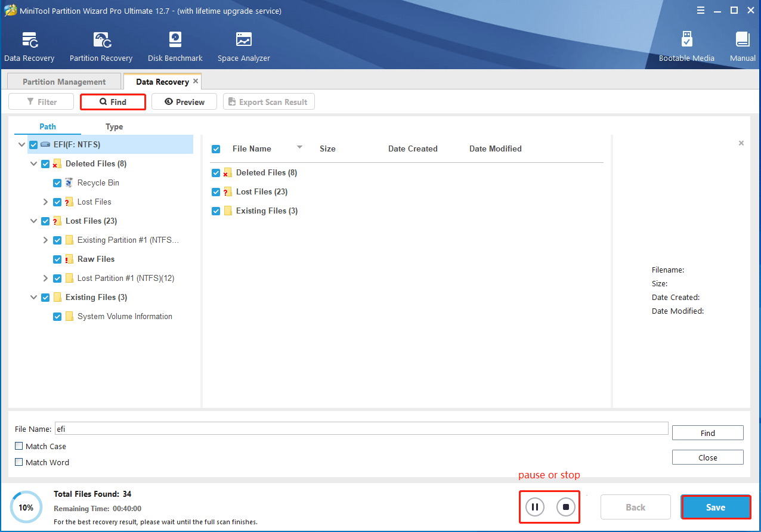This screenshot has width=761, height=532.
Task: Open the Manual icon
Action: (x=743, y=40)
